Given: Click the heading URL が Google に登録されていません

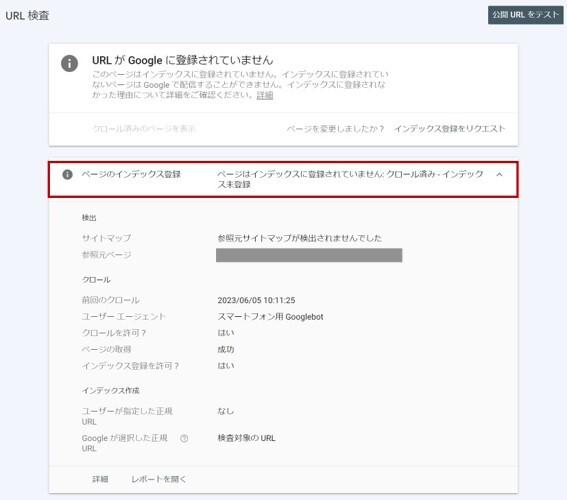Looking at the screenshot, I should click(183, 60).
